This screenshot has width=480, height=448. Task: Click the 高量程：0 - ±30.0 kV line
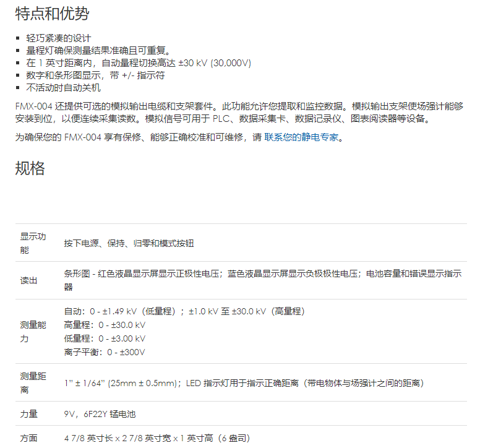click(x=105, y=325)
